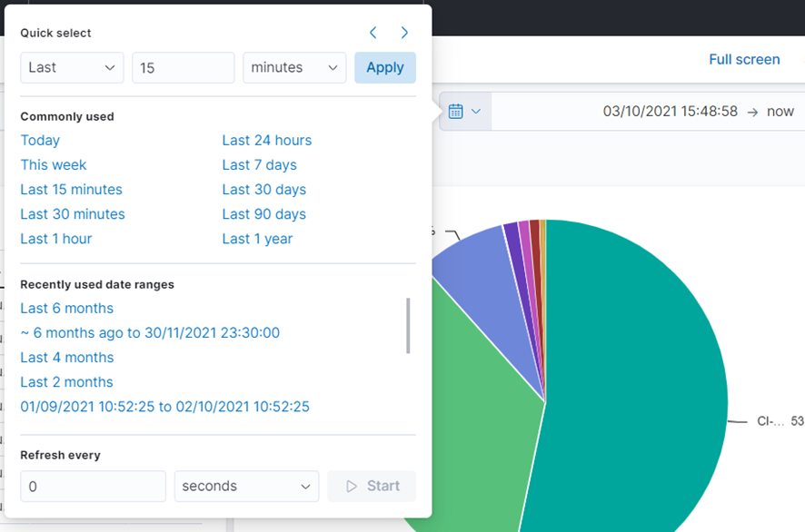
Task: Click the refresh interval field showing 0
Action: pos(93,487)
